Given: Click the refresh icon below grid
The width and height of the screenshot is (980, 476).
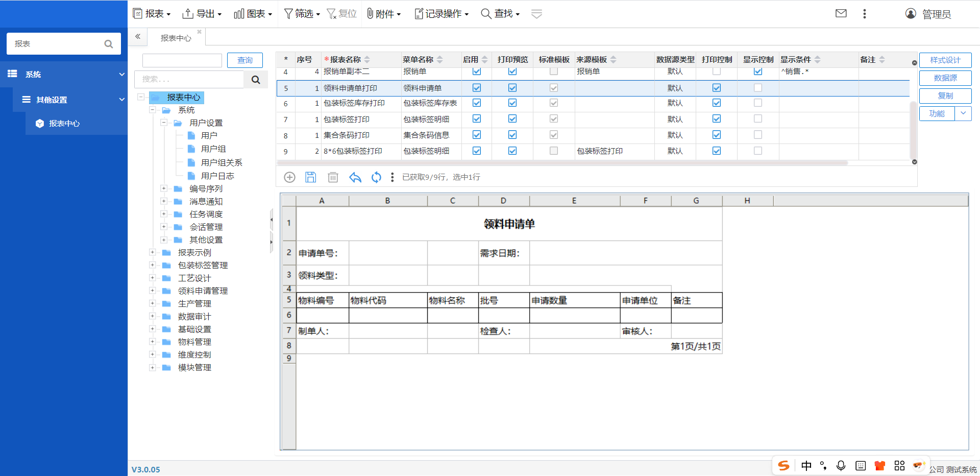Looking at the screenshot, I should click(376, 177).
